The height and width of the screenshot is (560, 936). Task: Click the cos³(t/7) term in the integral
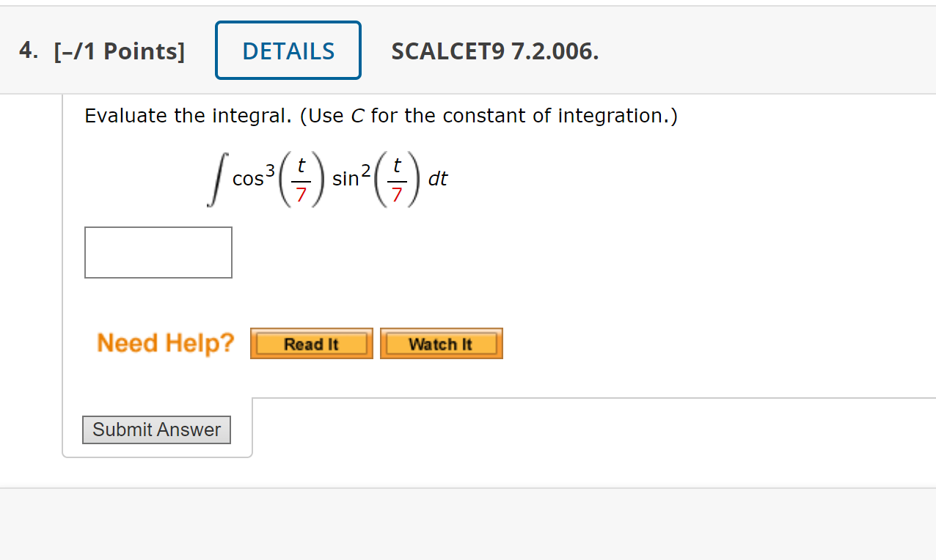[279, 177]
